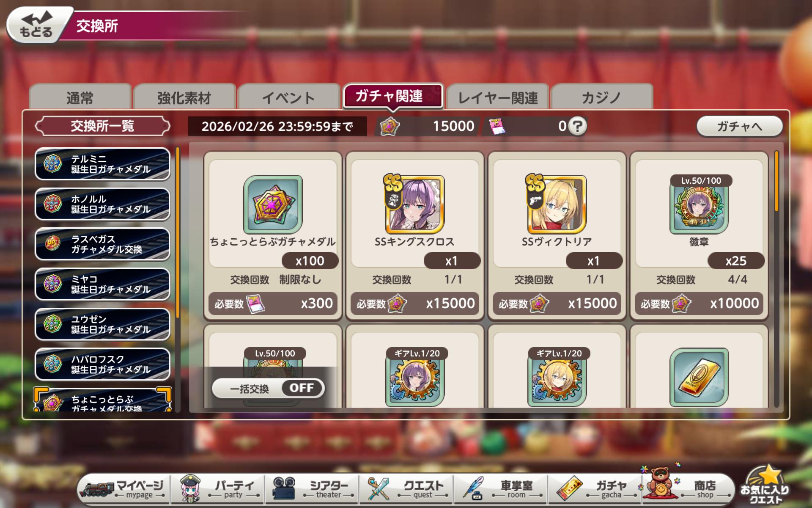
Task: Click the ガチャへ button
Action: [739, 126]
